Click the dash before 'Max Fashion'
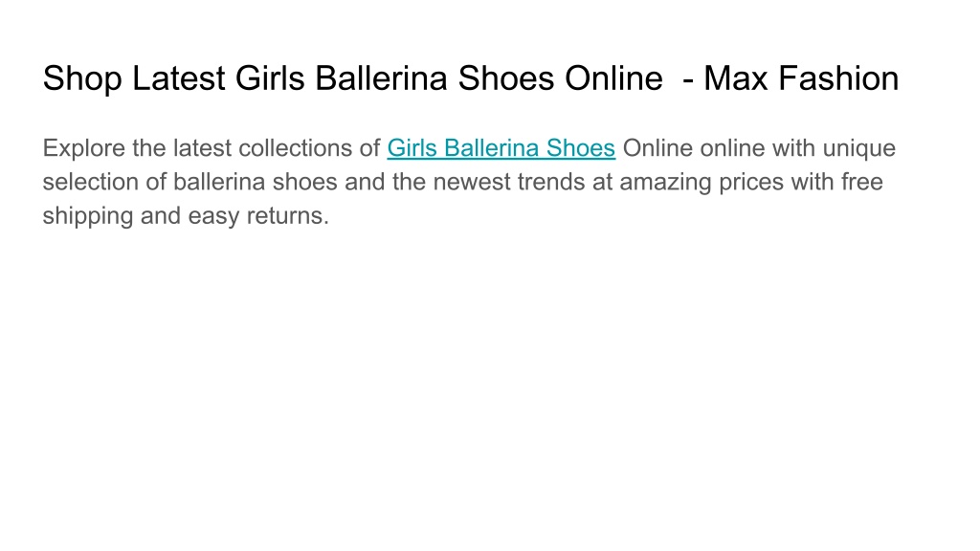This screenshot has height=551, width=980. 688,82
